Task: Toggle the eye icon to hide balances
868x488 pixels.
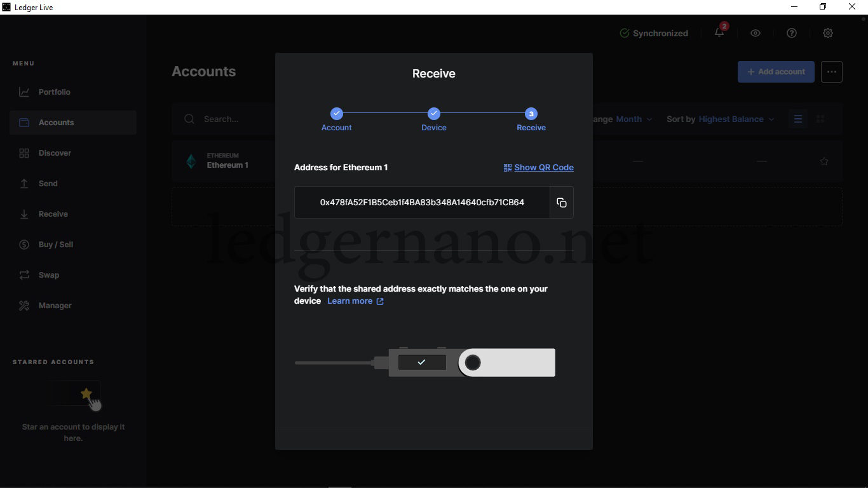Action: coord(756,33)
